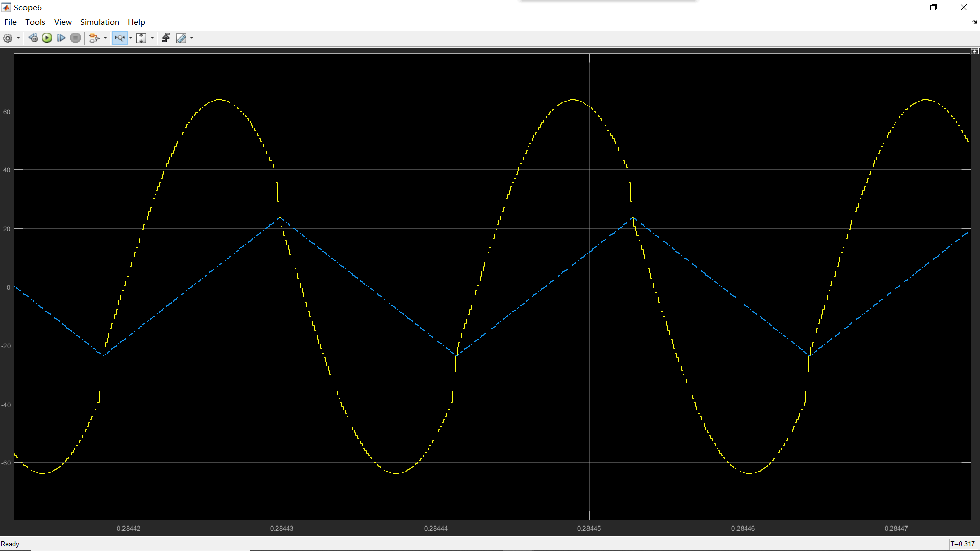Run the simulation with the green play button
This screenshot has width=980, height=551.
tap(47, 38)
